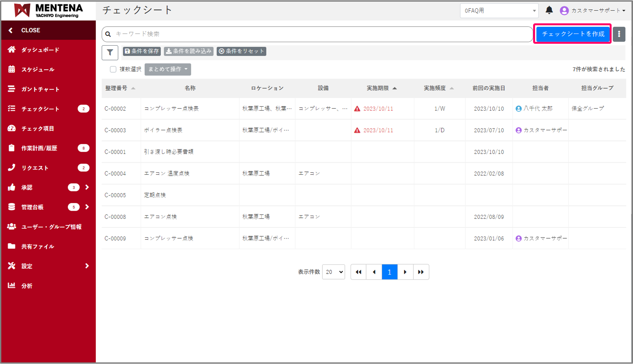The image size is (633, 364).
Task: Select the Analysis (分析) sidebar icon
Action: pos(27,286)
